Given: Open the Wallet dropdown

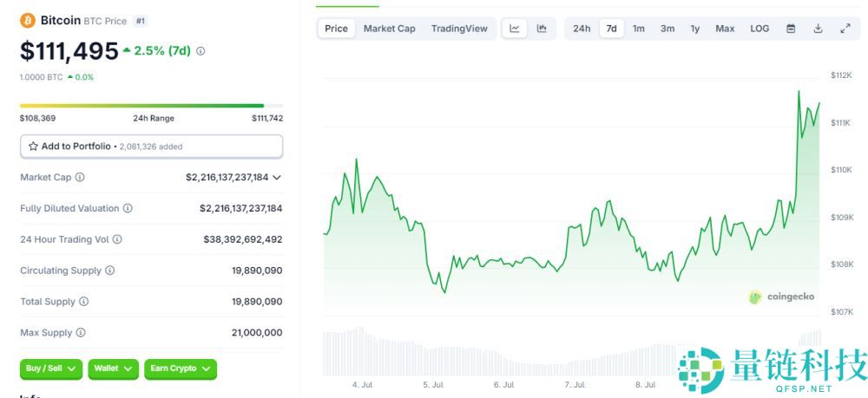Looking at the screenshot, I should coord(114,369).
